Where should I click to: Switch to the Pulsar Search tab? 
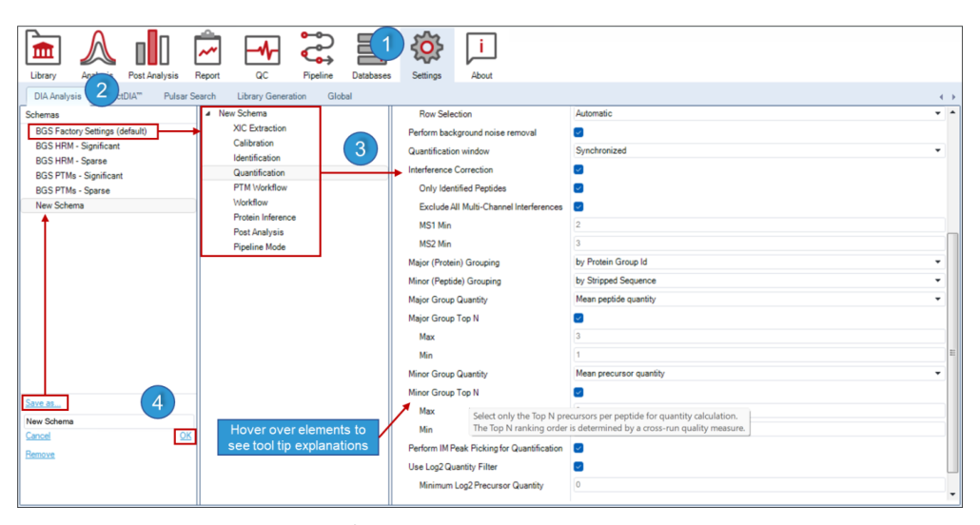[x=189, y=96]
